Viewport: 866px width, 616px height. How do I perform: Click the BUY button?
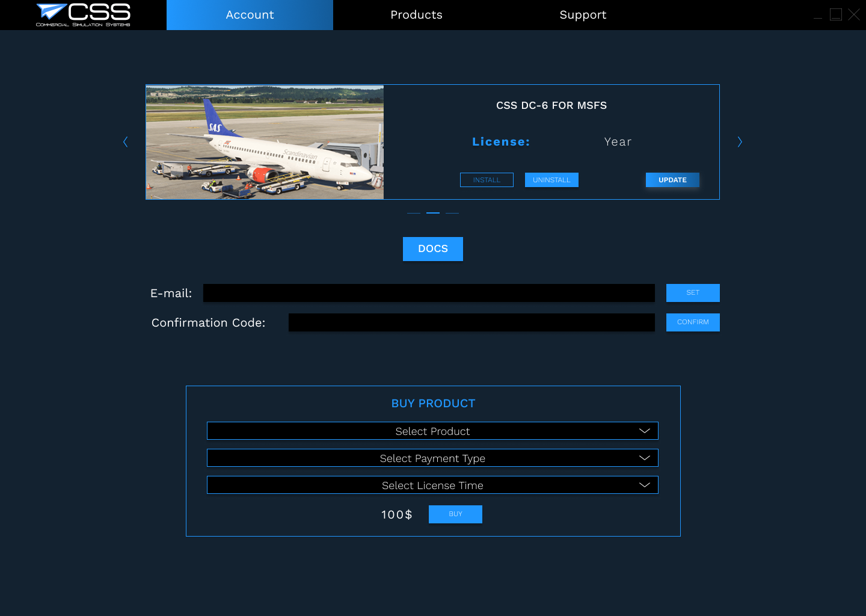click(455, 514)
